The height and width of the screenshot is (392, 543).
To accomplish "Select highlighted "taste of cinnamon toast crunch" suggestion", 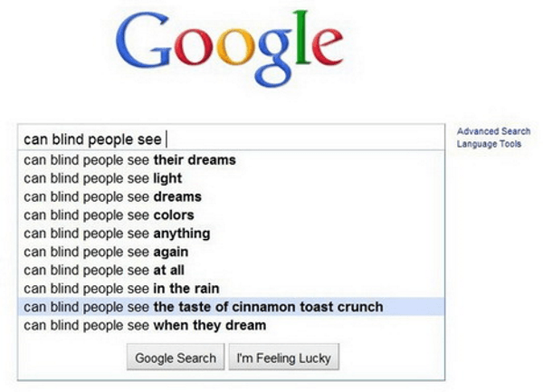I will pyautogui.click(x=231, y=307).
